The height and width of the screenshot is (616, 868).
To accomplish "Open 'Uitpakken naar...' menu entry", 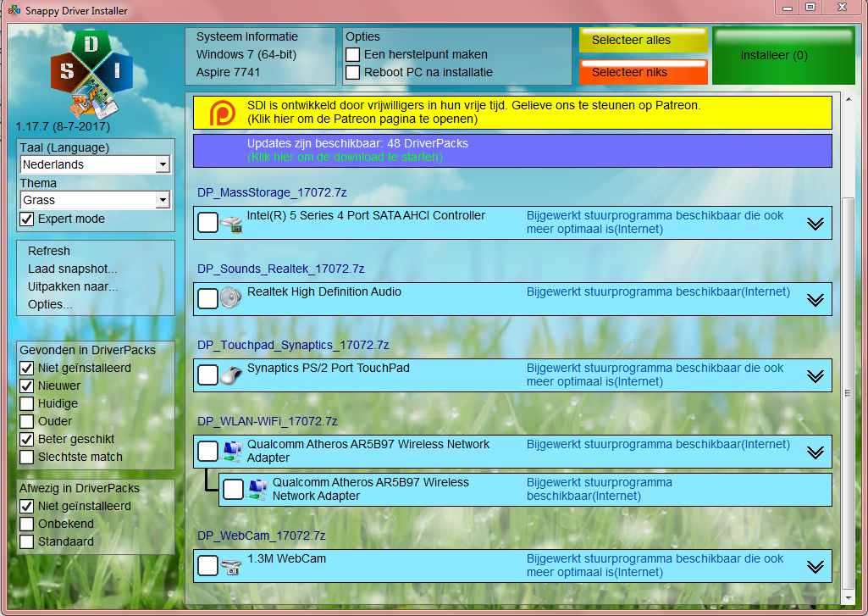I will click(73, 286).
